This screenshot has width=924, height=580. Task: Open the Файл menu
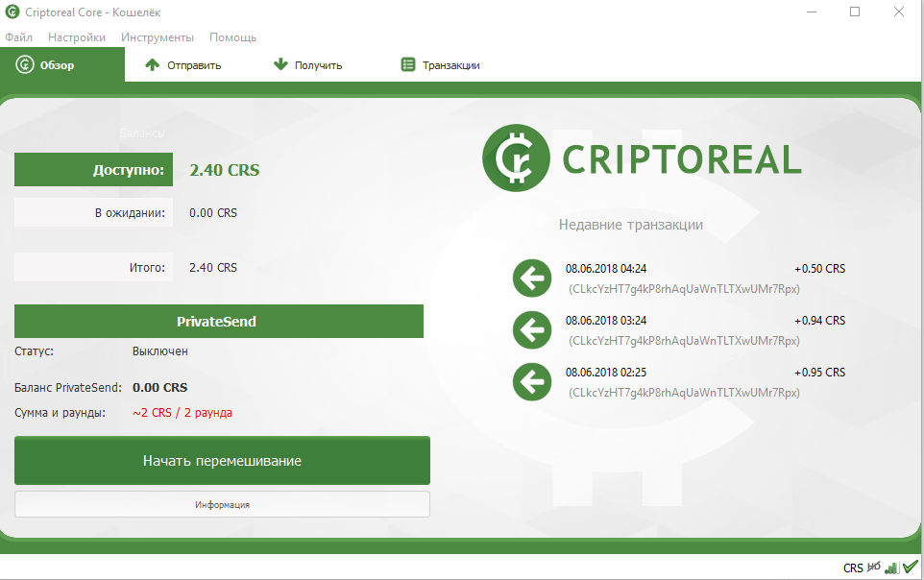19,37
